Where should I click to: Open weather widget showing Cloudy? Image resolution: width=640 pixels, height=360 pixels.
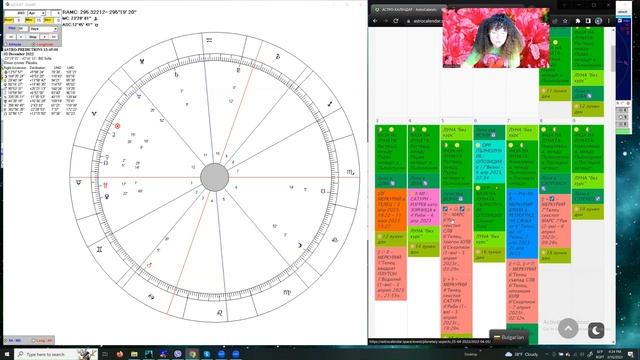521,354
